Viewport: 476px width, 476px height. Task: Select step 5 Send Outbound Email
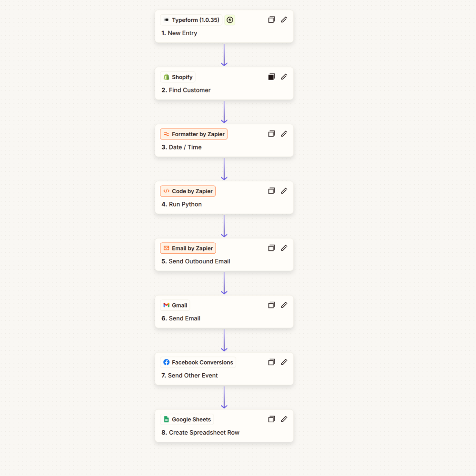(x=196, y=261)
